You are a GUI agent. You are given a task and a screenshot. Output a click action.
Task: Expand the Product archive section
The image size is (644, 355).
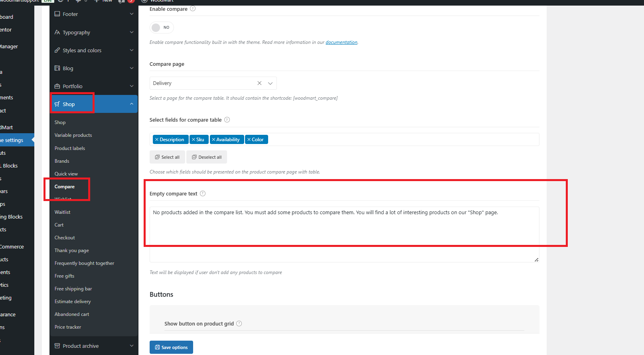pos(94,346)
